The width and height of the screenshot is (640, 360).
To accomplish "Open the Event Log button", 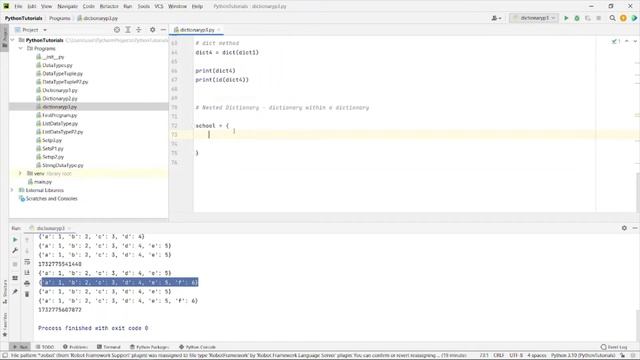I will (614, 347).
